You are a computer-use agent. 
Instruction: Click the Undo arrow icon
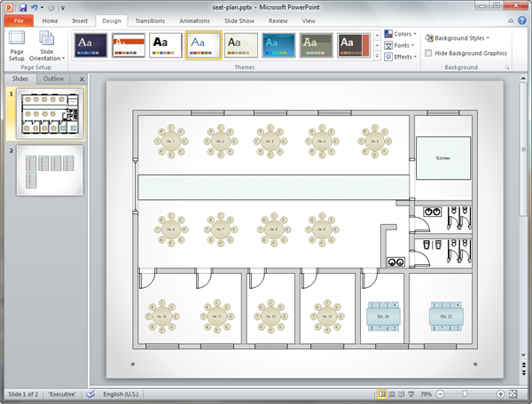[x=34, y=7]
